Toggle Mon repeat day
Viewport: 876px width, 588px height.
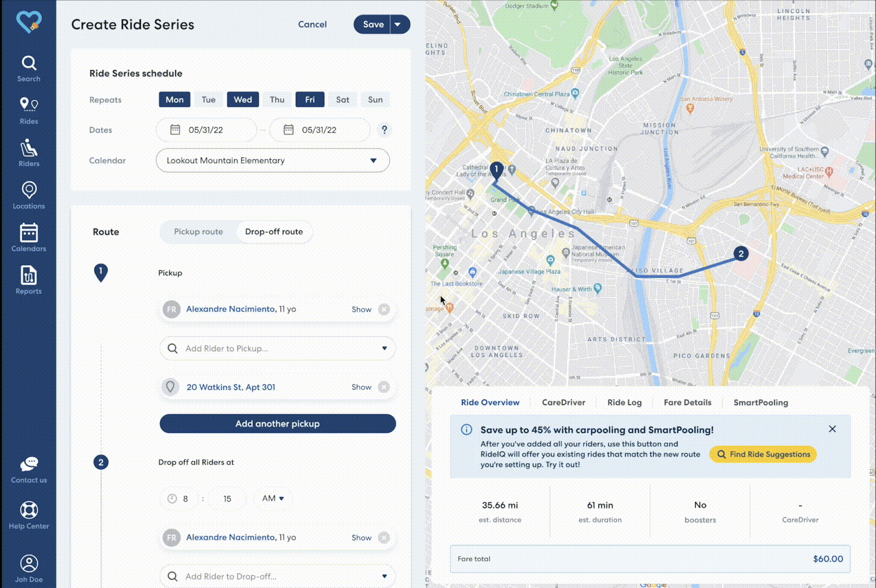(175, 99)
